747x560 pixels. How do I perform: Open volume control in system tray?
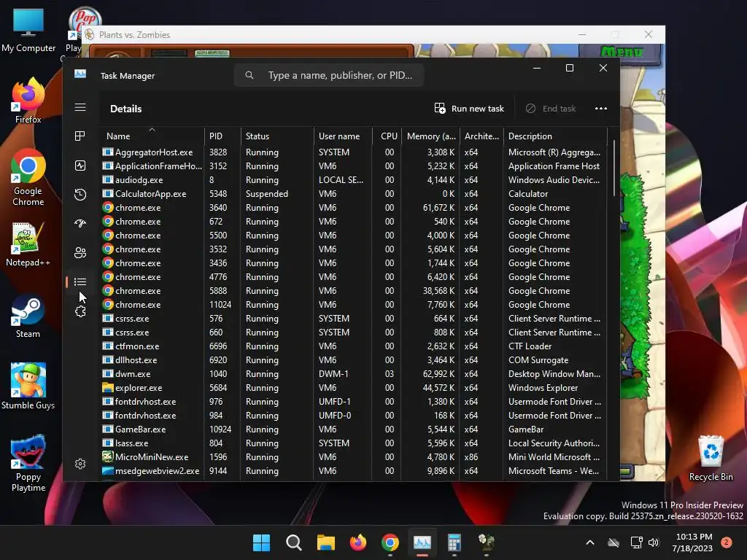click(654, 542)
